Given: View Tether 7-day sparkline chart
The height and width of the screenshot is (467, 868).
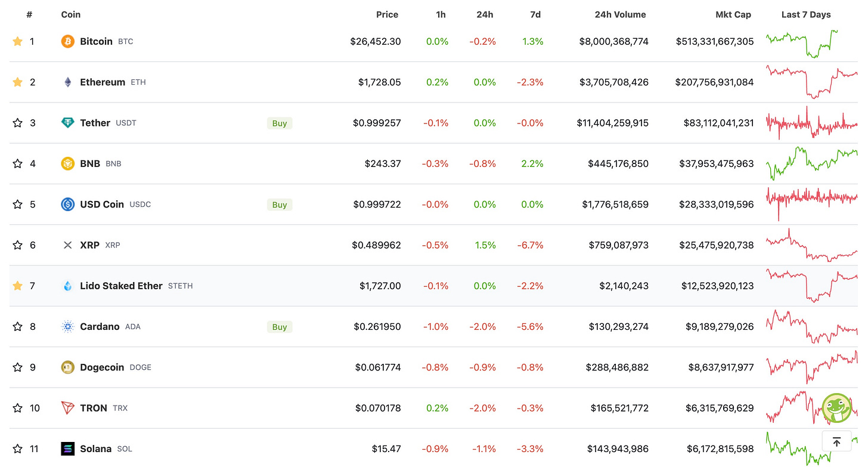Looking at the screenshot, I should click(812, 123).
